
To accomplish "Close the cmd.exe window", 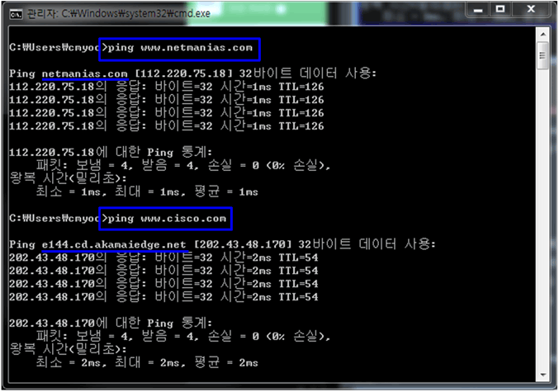I will 531,10.
